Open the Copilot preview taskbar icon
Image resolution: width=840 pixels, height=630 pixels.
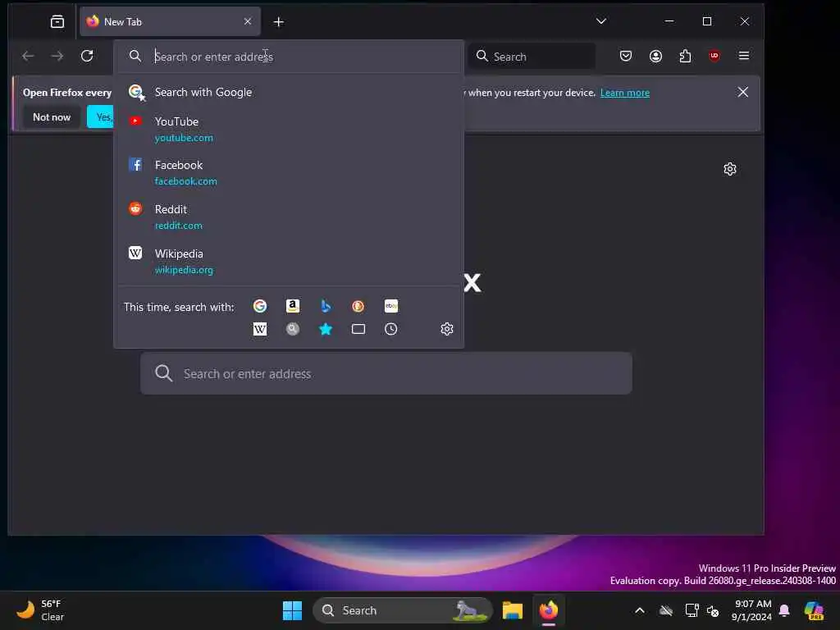coord(813,610)
